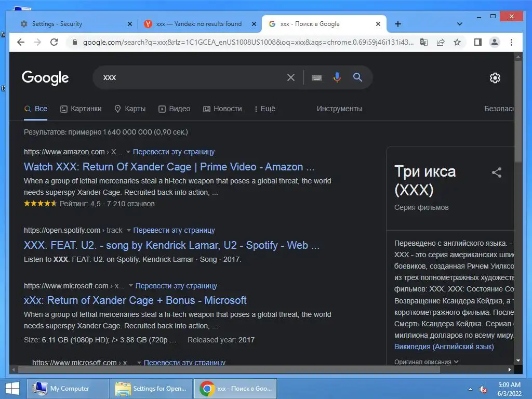Click the muted volume tray icon
This screenshot has width=532, height=399.
[x=483, y=389]
